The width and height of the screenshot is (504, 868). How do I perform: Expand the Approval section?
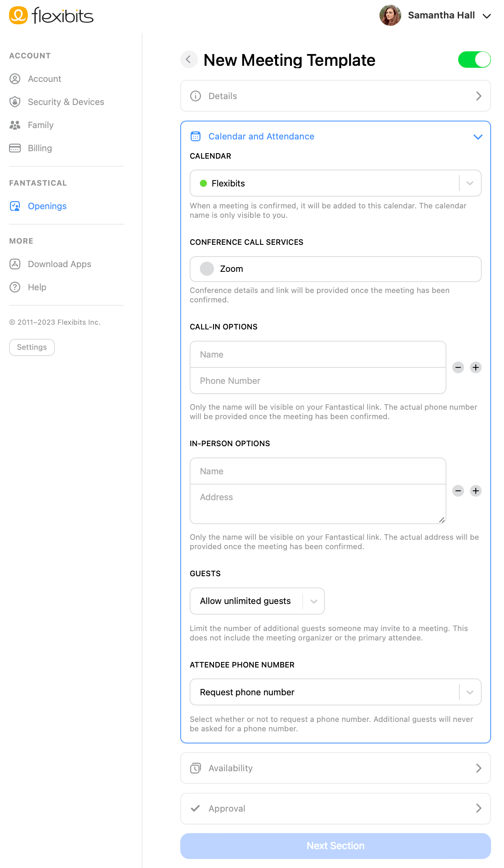tap(335, 808)
